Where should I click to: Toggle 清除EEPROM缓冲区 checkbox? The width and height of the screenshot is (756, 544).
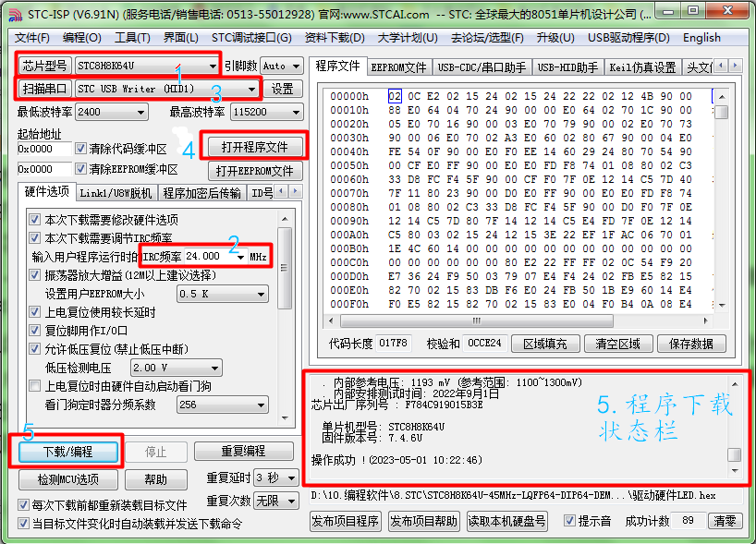(80, 169)
